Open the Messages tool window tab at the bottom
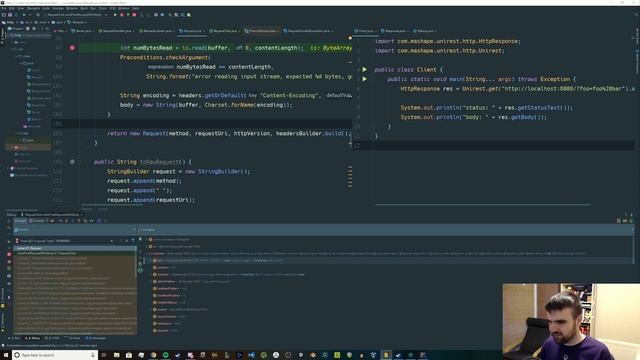Screen dimensions: 640x360 point(96,338)
